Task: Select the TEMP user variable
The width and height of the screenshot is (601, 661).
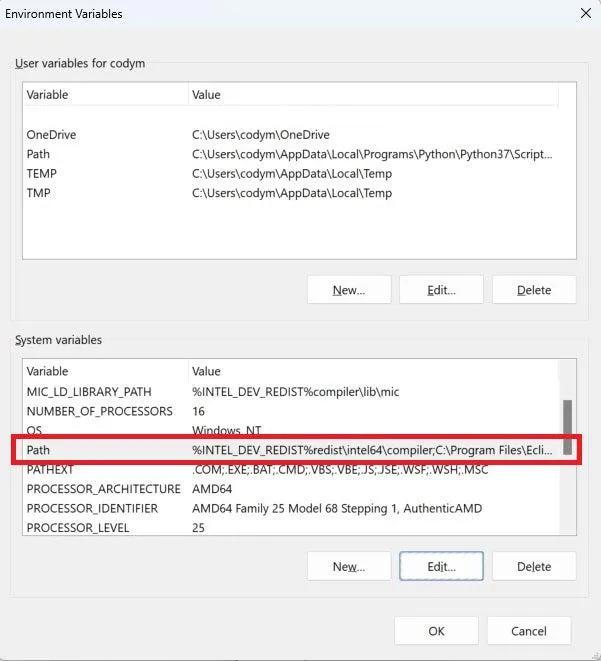Action: [42, 174]
